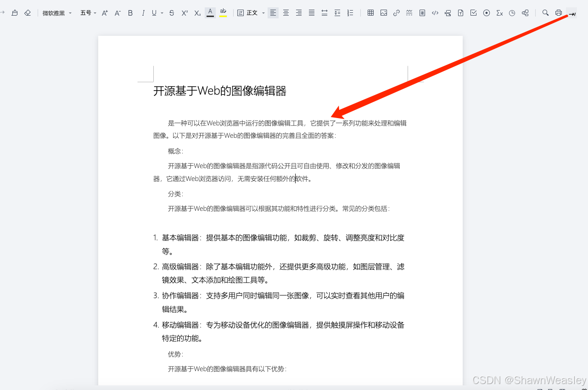This screenshot has width=588, height=390.
Task: Click the paragraph labeled 概念:
Action: pos(175,151)
